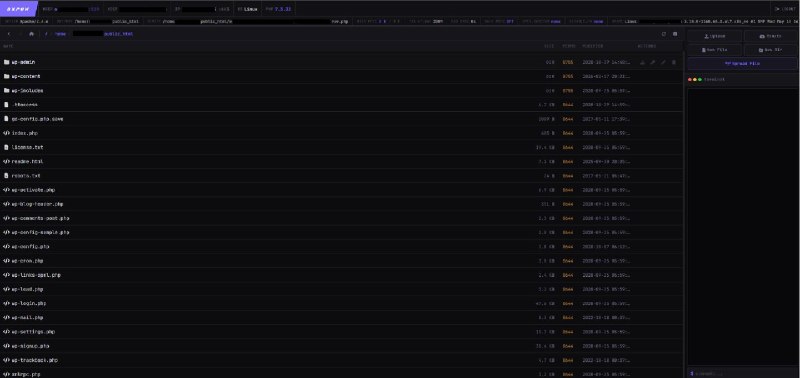Click the PERMS column header

[568, 46]
